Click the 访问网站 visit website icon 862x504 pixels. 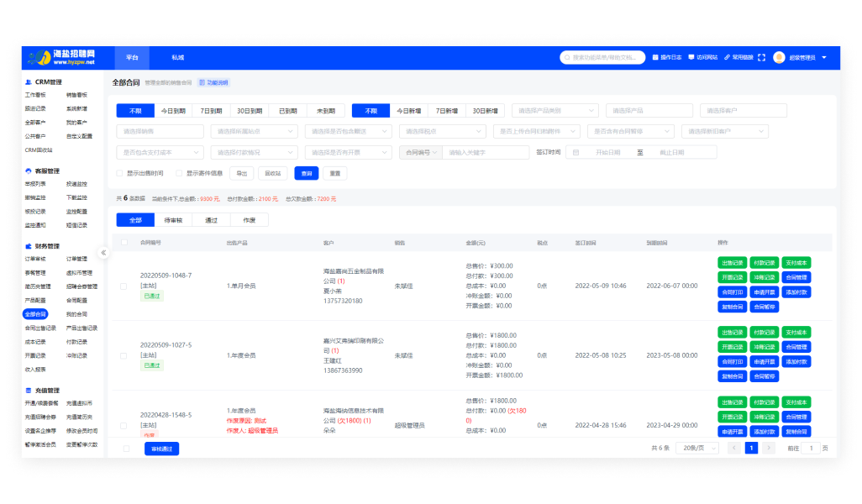click(691, 57)
